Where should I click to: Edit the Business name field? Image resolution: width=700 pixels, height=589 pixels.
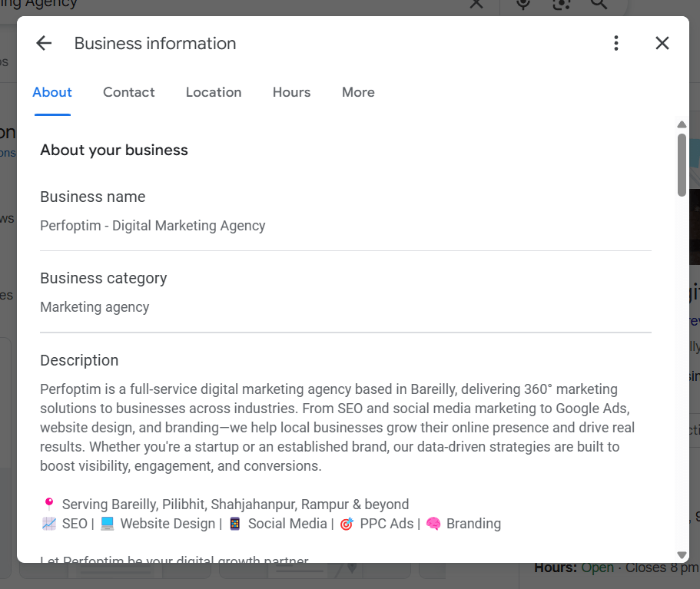(x=346, y=211)
